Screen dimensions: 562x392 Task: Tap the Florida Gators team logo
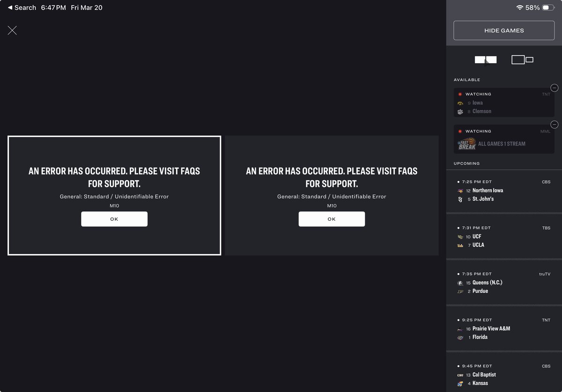[460, 337]
